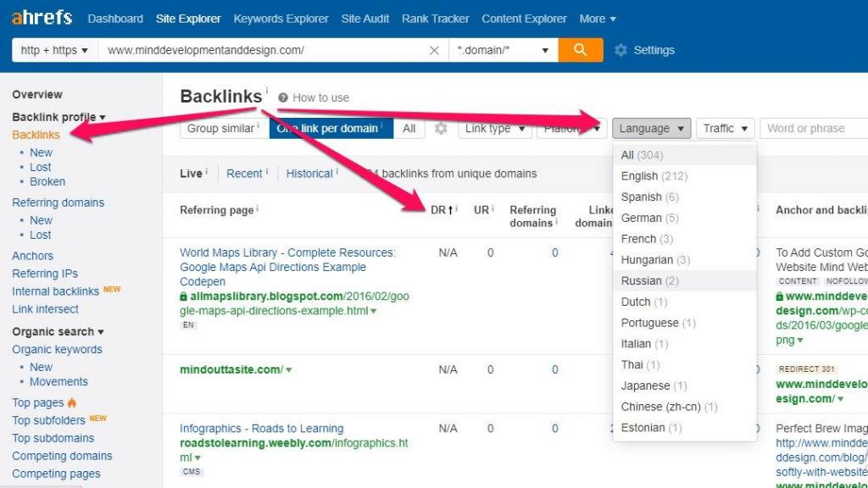Open the More menu in top navigation
Screen dimensions: 868x488
point(598,19)
